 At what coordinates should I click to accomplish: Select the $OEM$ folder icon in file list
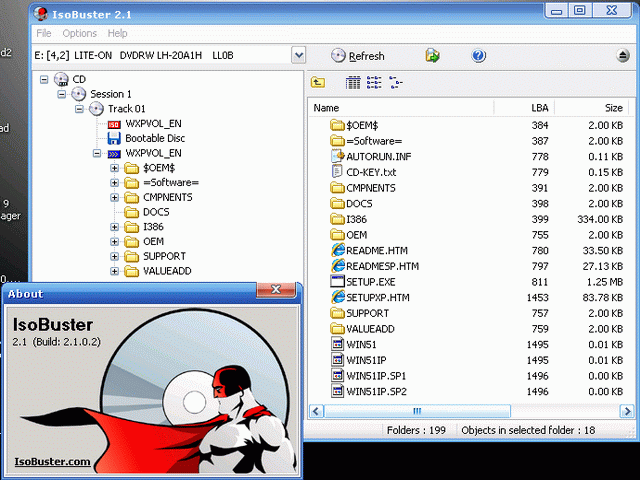pyautogui.click(x=337, y=125)
